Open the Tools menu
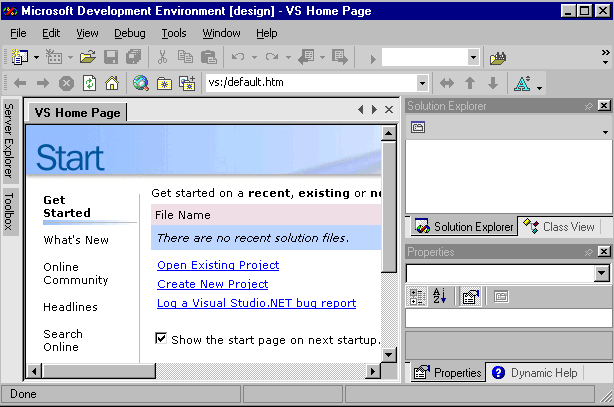 tap(174, 33)
